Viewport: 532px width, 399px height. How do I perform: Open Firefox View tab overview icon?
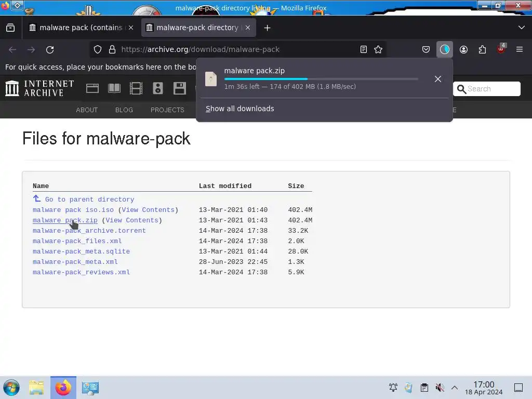tap(10, 28)
